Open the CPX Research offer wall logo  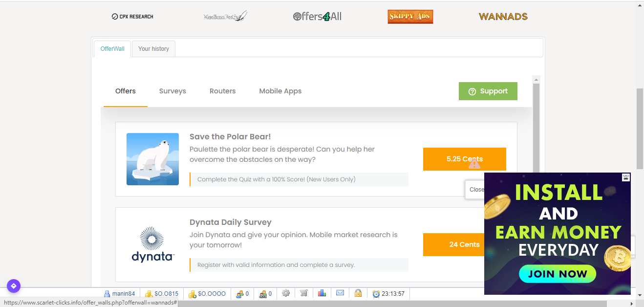(132, 17)
